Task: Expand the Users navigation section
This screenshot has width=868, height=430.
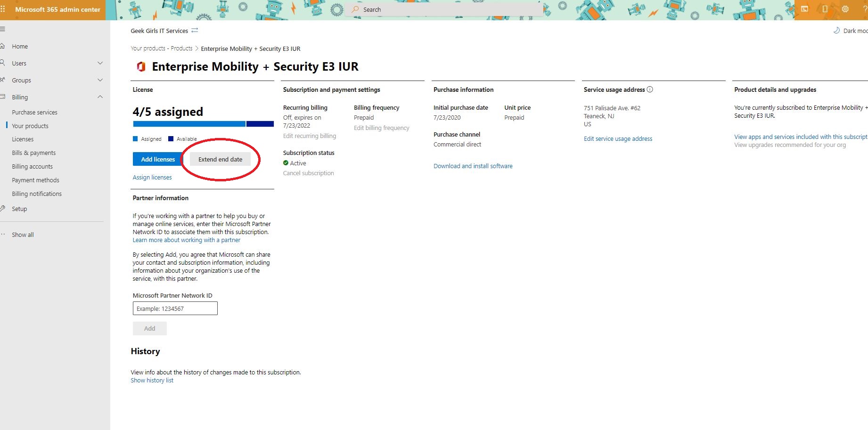Action: (100, 63)
